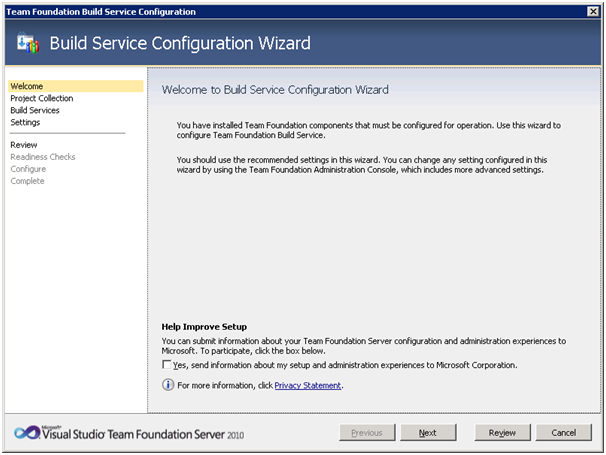606x455 pixels.
Task: Click the Review button
Action: point(502,433)
